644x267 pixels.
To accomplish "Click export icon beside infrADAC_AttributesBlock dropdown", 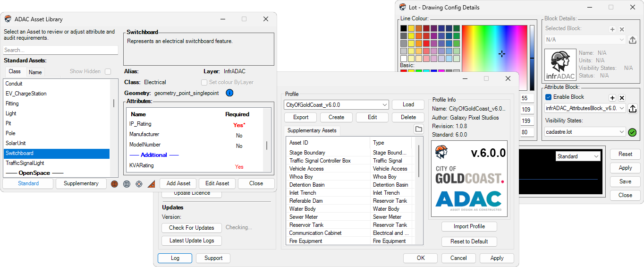I will [x=633, y=109].
